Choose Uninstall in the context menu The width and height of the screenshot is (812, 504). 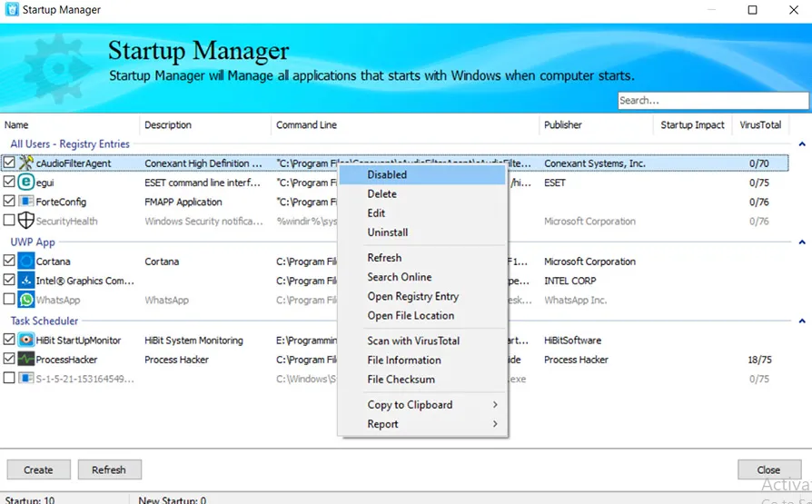[422, 232]
